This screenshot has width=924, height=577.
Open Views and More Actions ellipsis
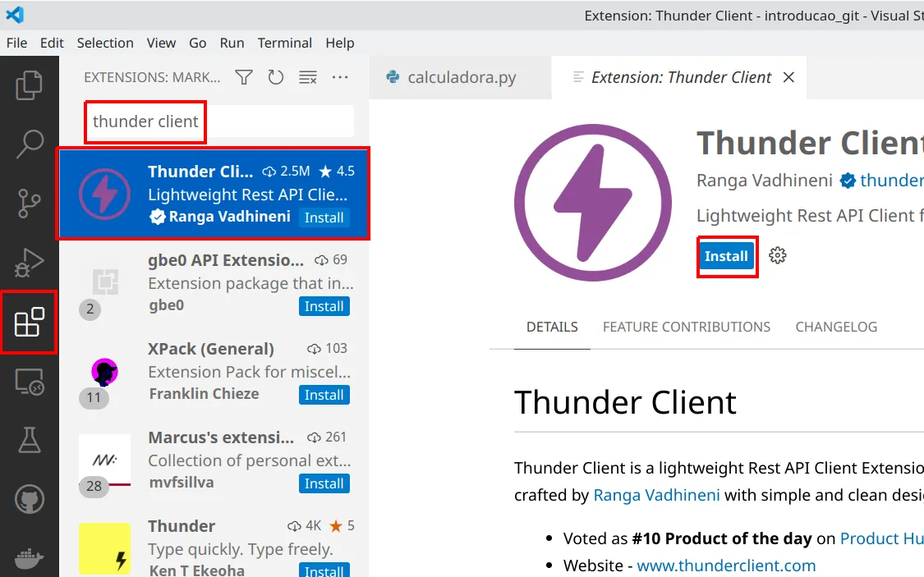pos(340,77)
